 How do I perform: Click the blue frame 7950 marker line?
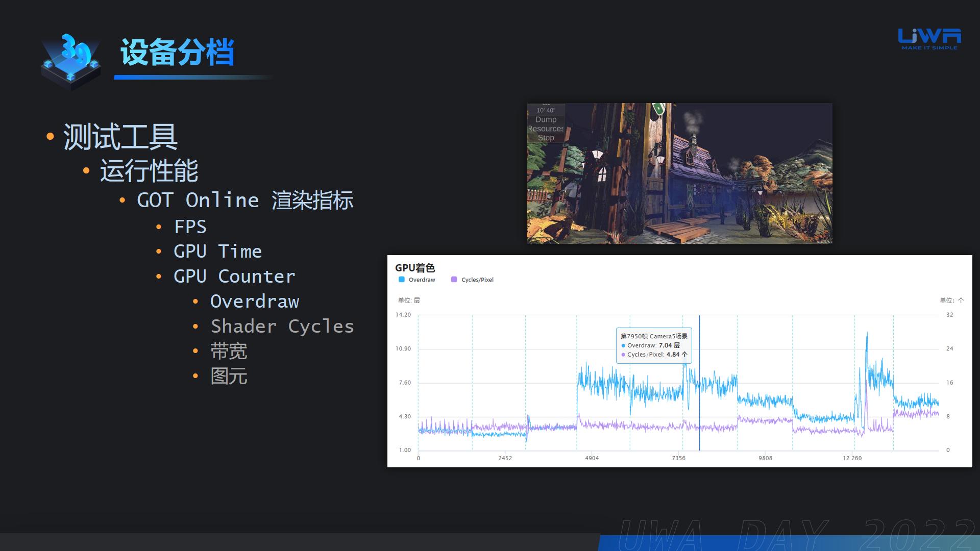coord(699,383)
